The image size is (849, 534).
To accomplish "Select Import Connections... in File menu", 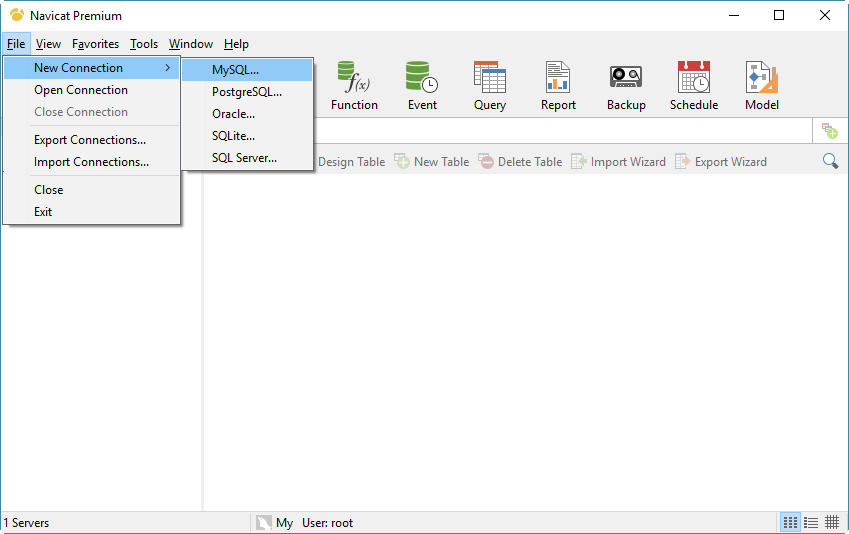I will click(x=92, y=162).
